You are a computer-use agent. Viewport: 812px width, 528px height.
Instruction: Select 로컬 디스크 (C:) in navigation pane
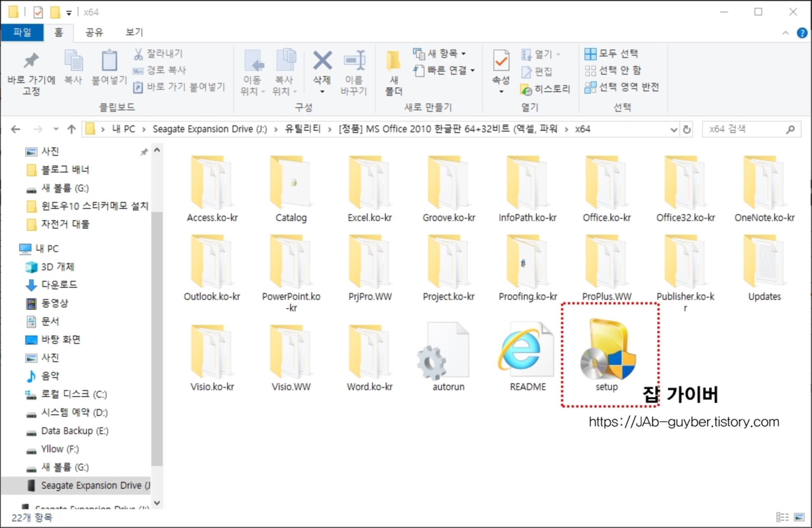(x=66, y=395)
